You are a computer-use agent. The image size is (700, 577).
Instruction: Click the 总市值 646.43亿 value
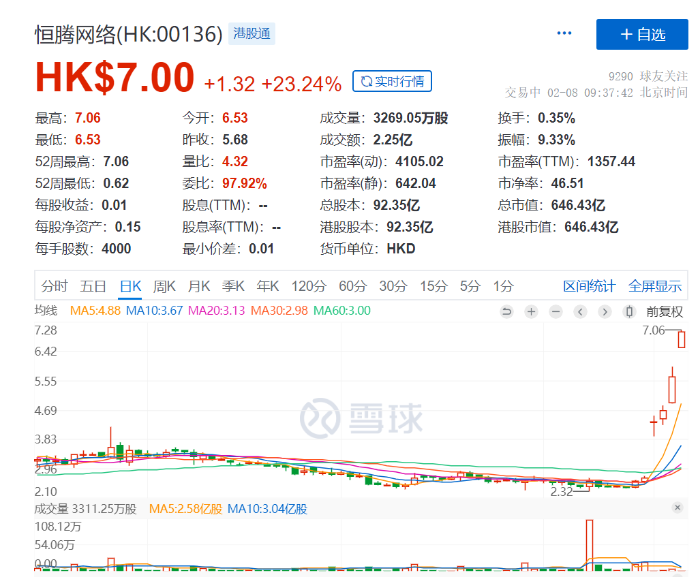click(x=578, y=205)
